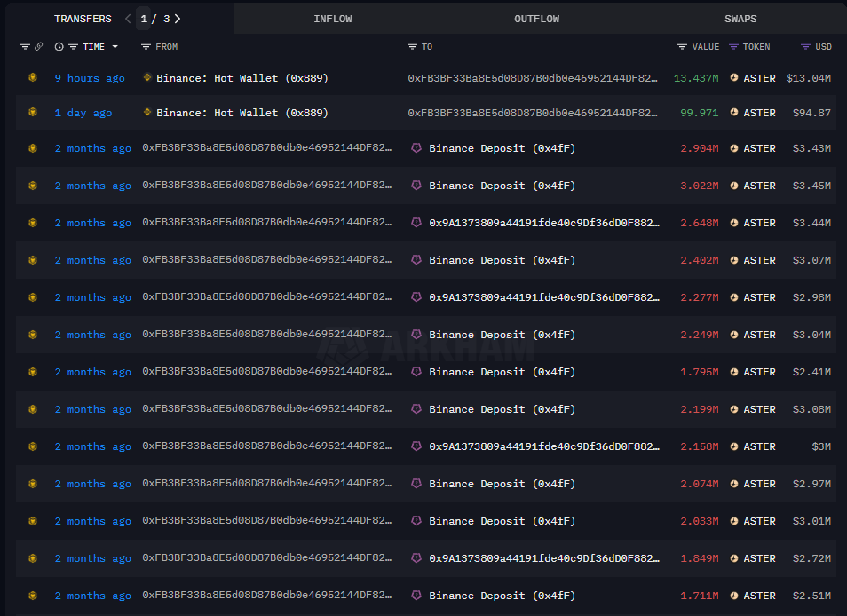Viewport: 847px width, 616px height.
Task: Click the chain filter icon in header
Action: click(25, 47)
